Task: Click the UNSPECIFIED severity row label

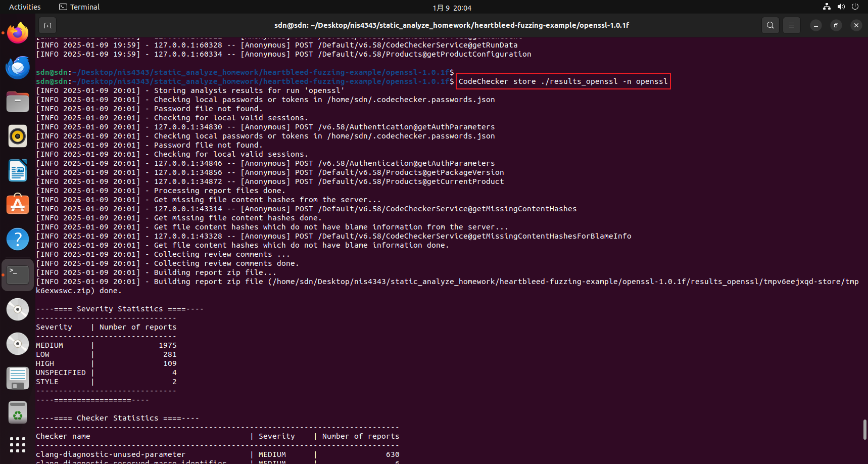Action: click(x=61, y=373)
